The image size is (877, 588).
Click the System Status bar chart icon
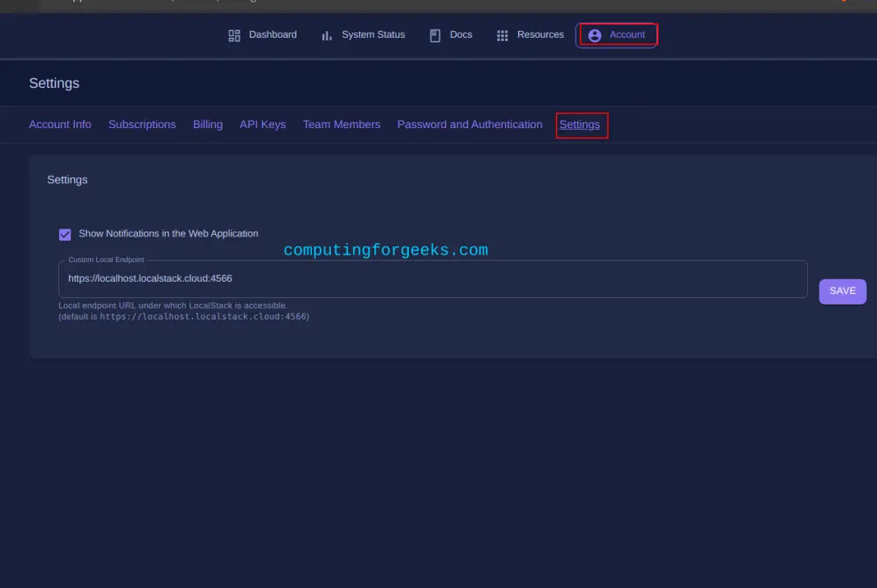coord(327,35)
